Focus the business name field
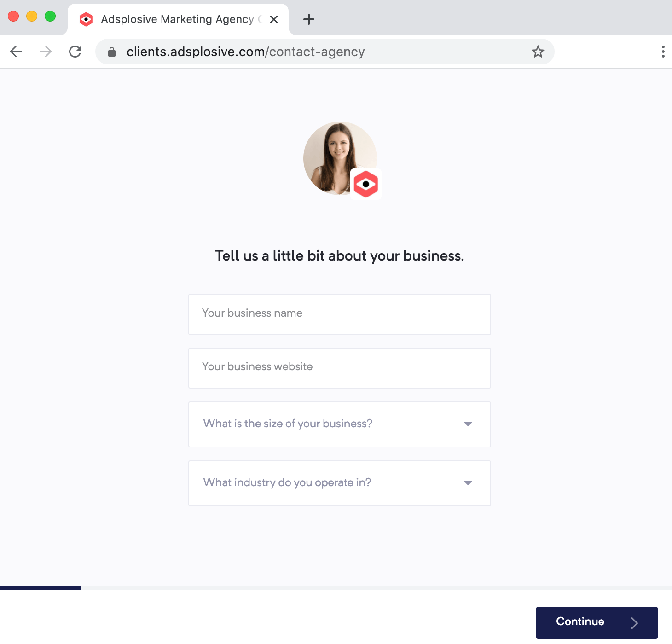 [x=339, y=314]
